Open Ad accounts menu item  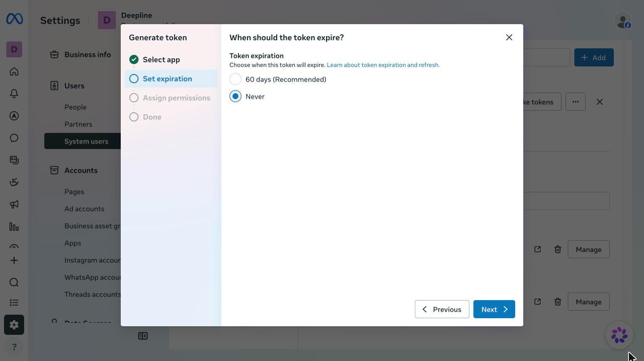coord(84,208)
